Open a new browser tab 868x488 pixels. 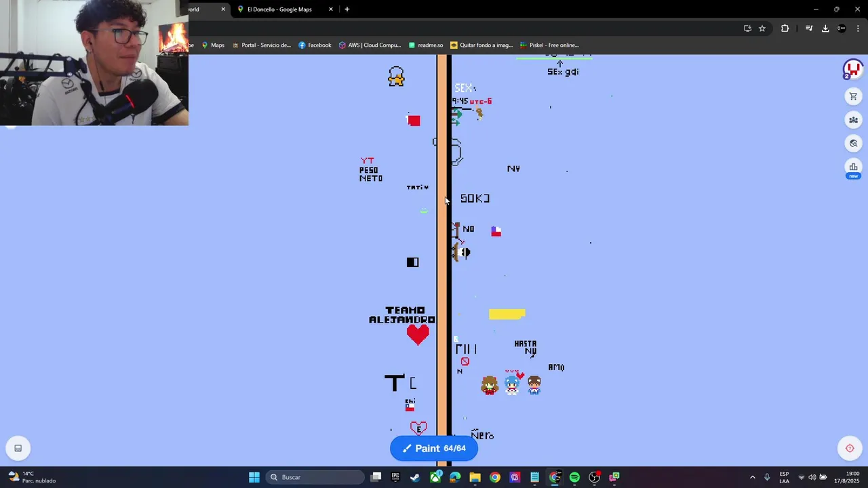click(347, 9)
